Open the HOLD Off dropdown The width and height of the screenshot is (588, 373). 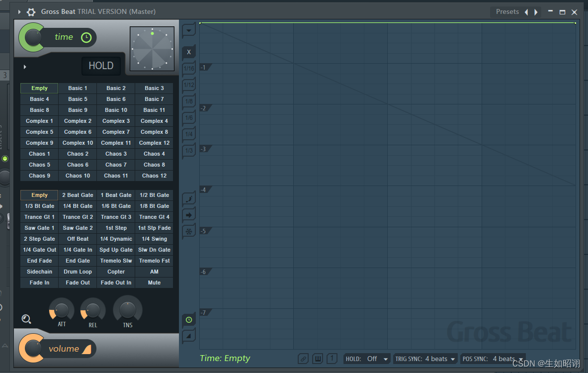point(367,359)
